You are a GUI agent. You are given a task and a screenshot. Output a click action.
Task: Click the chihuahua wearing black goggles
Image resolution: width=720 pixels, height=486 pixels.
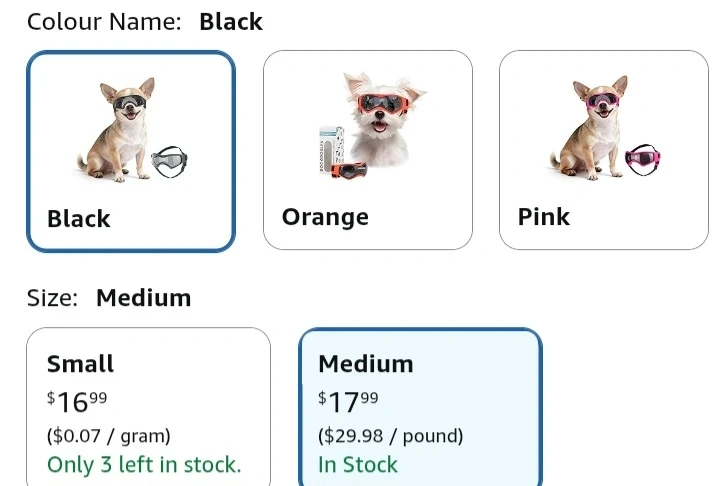tap(118, 125)
